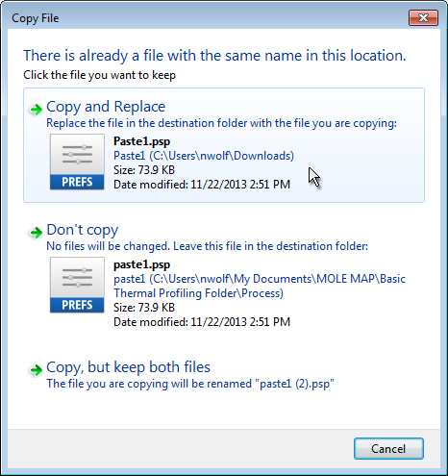Select the Don't copy option heading
The image size is (448, 476).
83,230
